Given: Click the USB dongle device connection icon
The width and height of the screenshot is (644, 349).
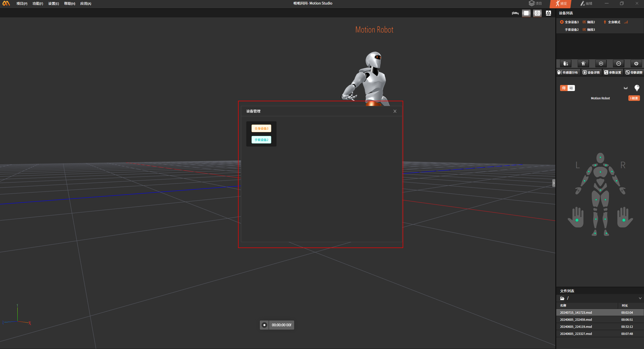Looking at the screenshot, I should click(x=566, y=64).
